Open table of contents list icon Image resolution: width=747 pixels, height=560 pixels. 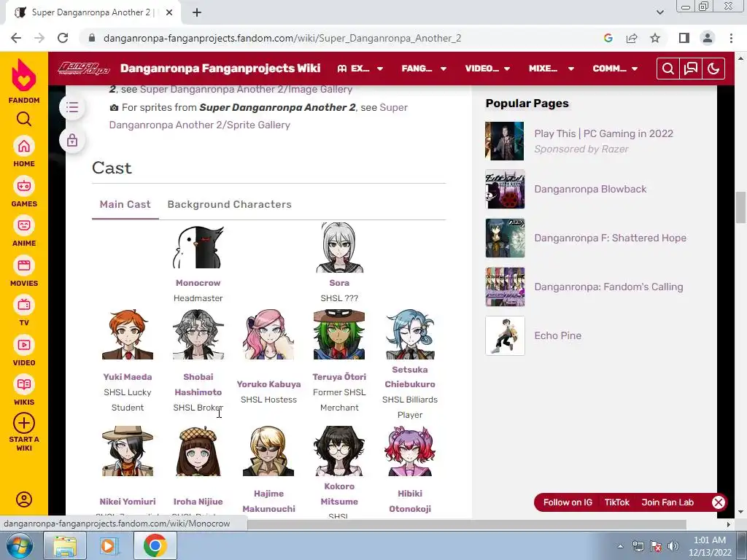point(72,108)
